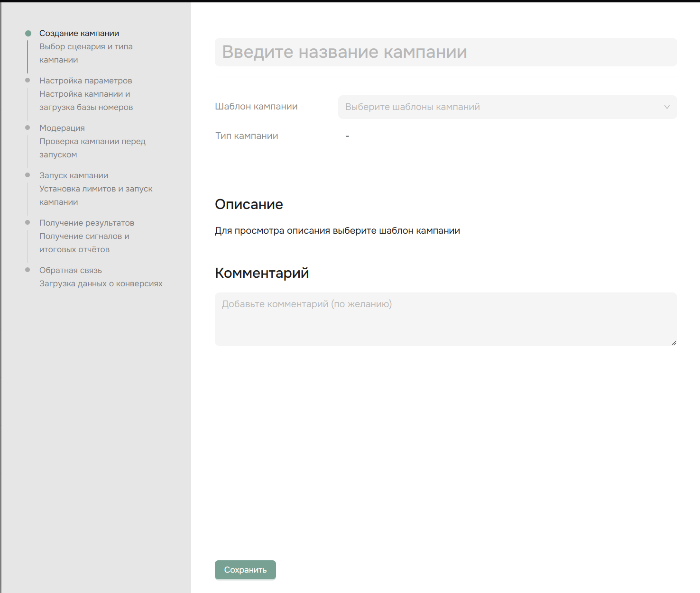The image size is (700, 593).
Task: Click the Загрузка данных о конверсиях subtitle
Action: tap(101, 283)
